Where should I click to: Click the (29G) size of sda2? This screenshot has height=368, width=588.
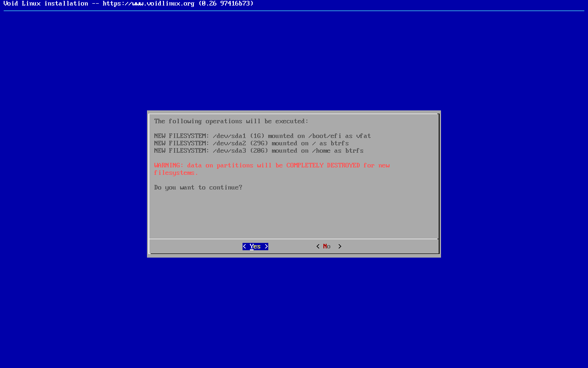coord(259,144)
